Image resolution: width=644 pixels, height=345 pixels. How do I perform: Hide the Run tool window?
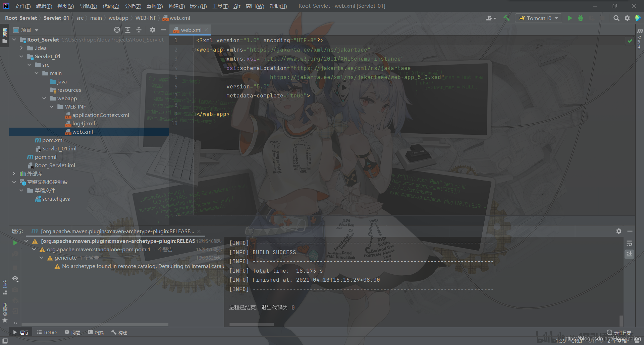[630, 231]
